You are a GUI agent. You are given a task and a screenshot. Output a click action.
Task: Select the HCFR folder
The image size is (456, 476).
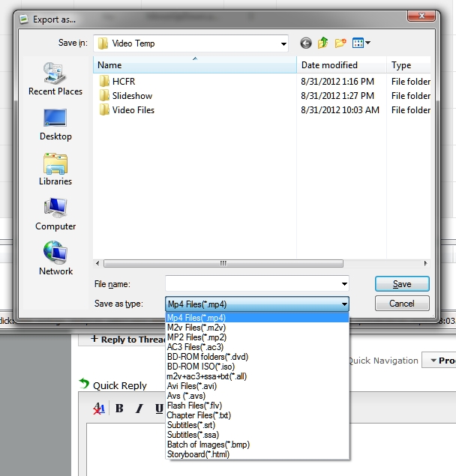117,82
